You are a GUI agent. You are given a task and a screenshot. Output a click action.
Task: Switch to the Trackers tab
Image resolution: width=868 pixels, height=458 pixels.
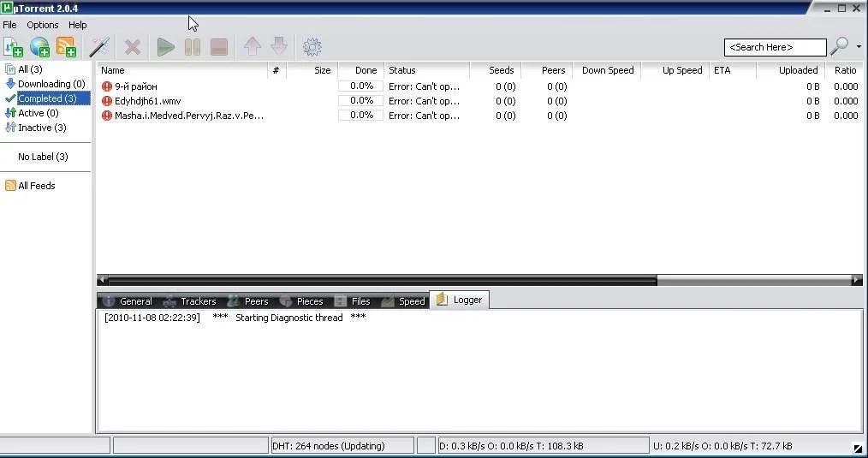pos(190,301)
